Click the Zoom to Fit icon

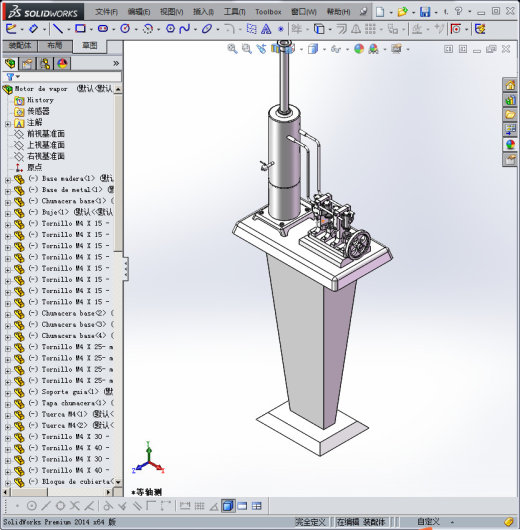(232, 49)
